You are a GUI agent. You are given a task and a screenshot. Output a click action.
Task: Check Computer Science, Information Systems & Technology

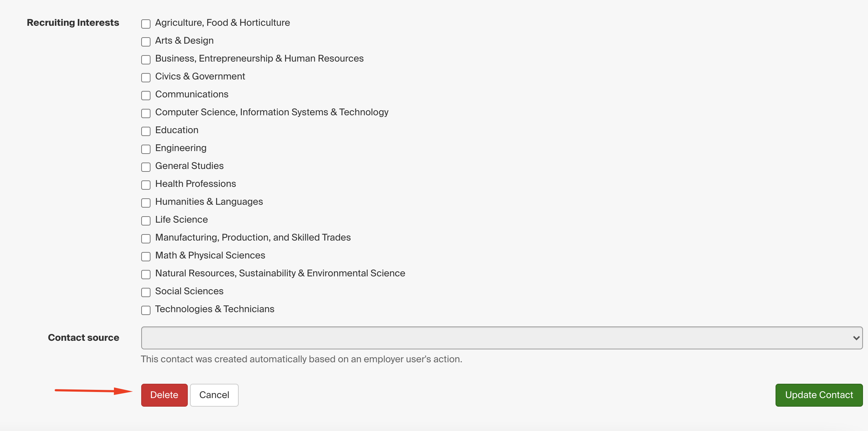coord(146,113)
